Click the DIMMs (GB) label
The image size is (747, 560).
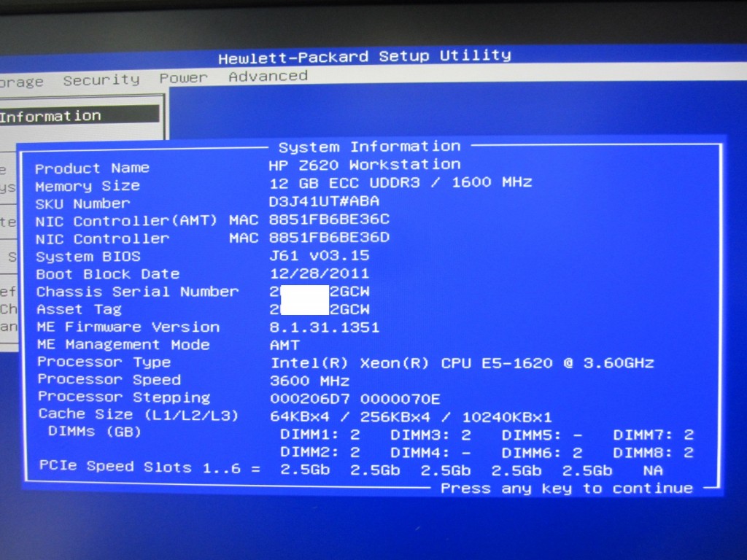coord(94,432)
